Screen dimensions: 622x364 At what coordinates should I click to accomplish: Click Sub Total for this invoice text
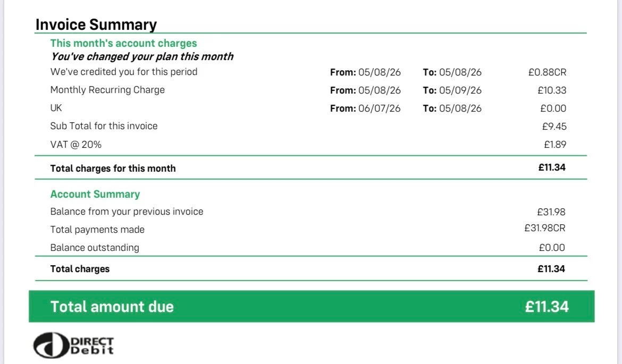104,126
